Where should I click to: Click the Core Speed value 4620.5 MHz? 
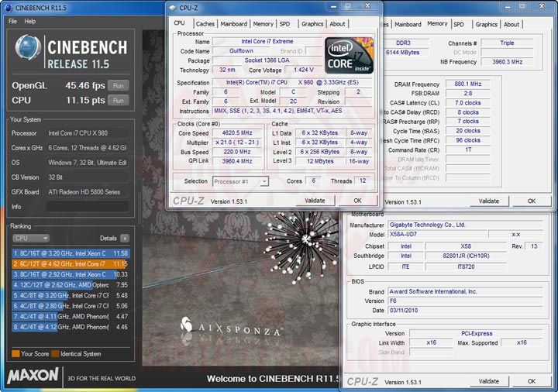tap(237, 132)
